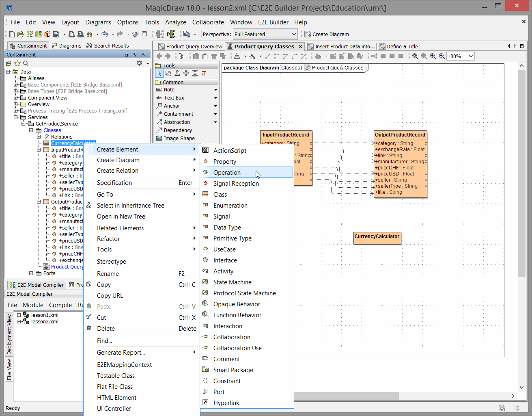Open the Containment panel gear options
The width and height of the screenshot is (532, 416).
140,63
